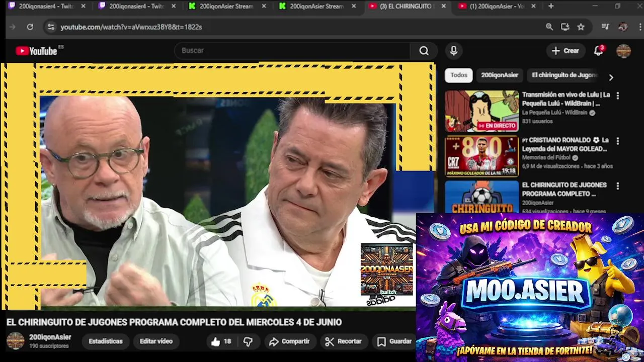Open YouTube account avatar menu

[624, 51]
